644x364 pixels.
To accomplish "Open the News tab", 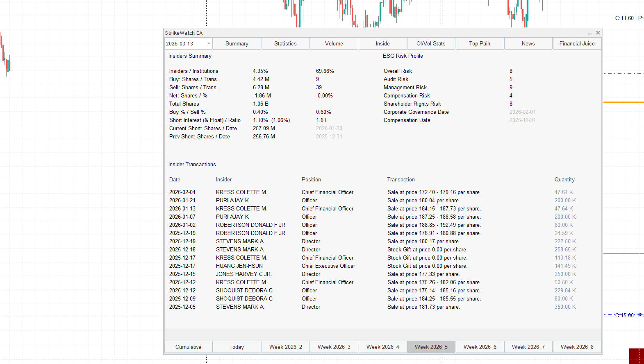I will coord(528,43).
